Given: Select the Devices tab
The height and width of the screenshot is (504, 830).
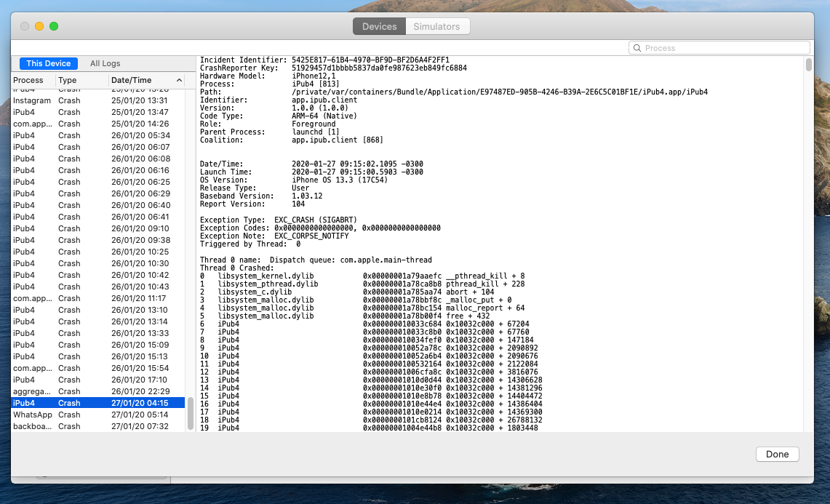Looking at the screenshot, I should pyautogui.click(x=379, y=27).
